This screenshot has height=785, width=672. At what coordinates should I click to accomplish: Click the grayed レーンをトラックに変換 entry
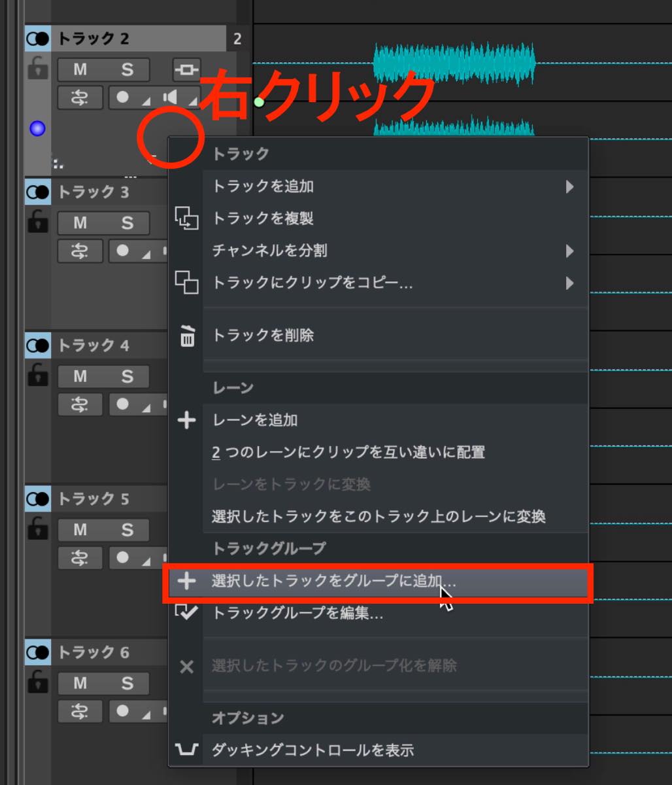[379, 484]
